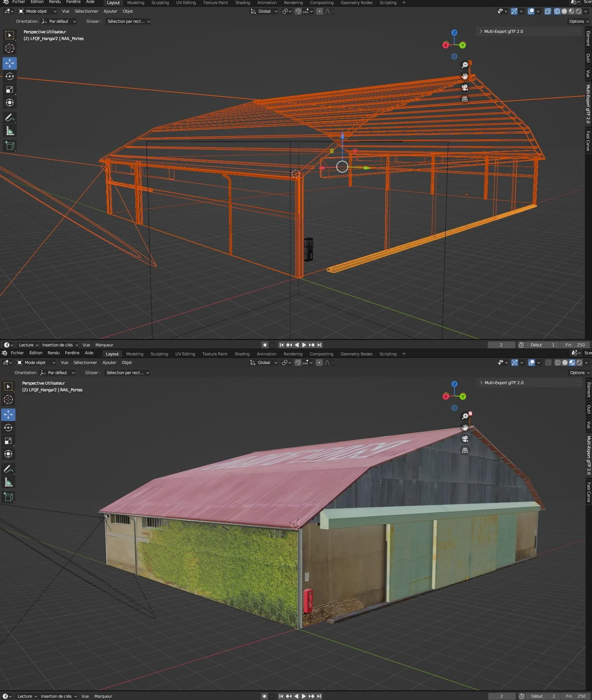Open Global orientation dropdown in top window
The height and width of the screenshot is (700, 592).
point(264,11)
